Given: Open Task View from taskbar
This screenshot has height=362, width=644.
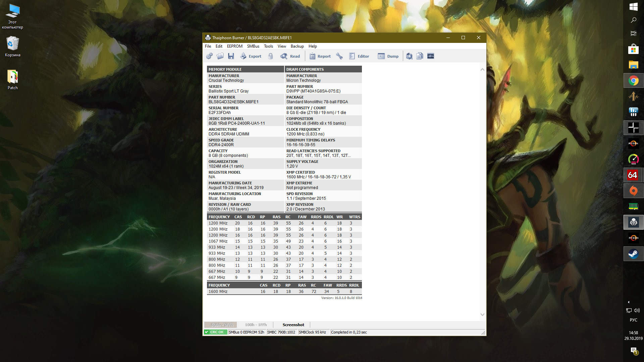Looking at the screenshot, I should 634,34.
